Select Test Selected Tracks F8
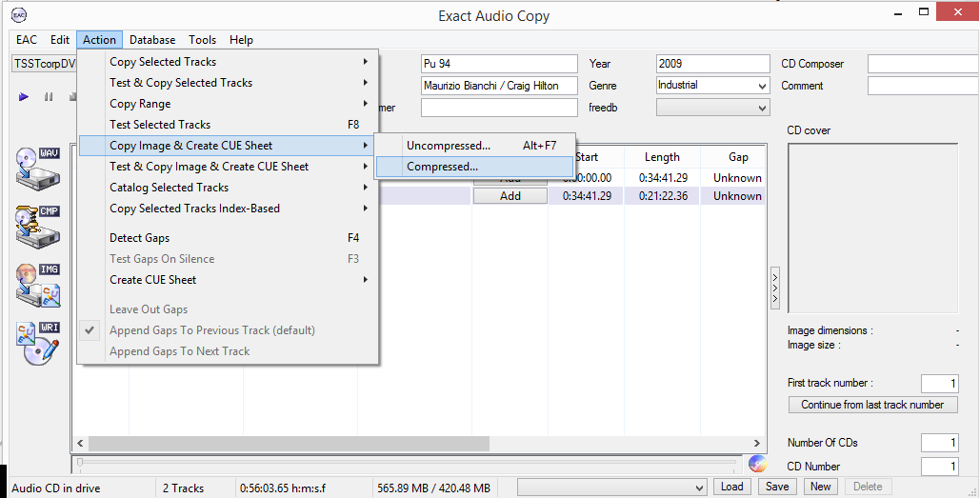The width and height of the screenshot is (980, 498). click(229, 125)
